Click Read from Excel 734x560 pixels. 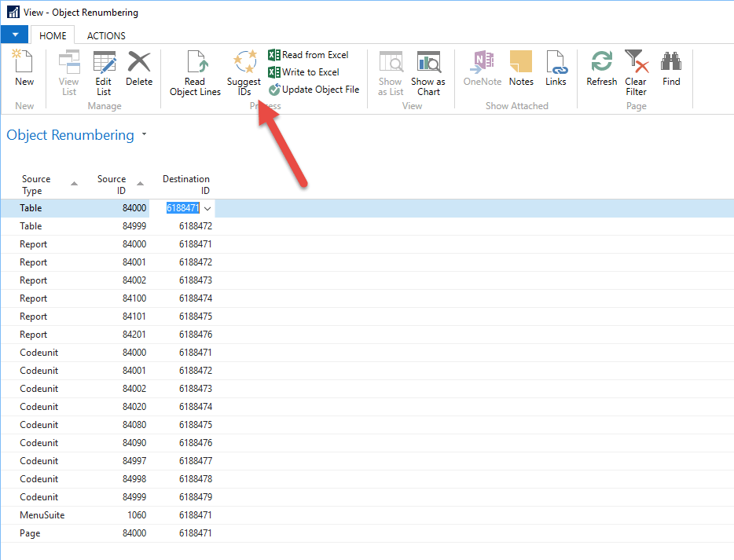tap(308, 55)
